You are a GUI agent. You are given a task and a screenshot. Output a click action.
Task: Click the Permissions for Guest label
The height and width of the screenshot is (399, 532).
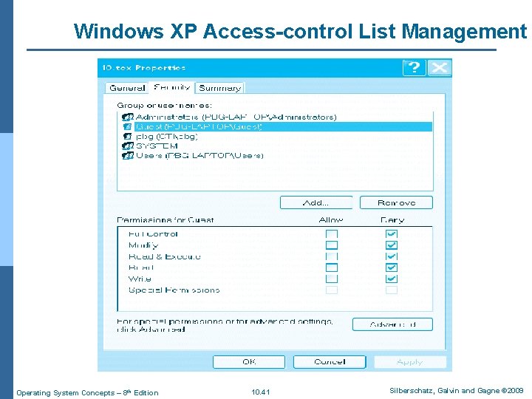tap(166, 220)
